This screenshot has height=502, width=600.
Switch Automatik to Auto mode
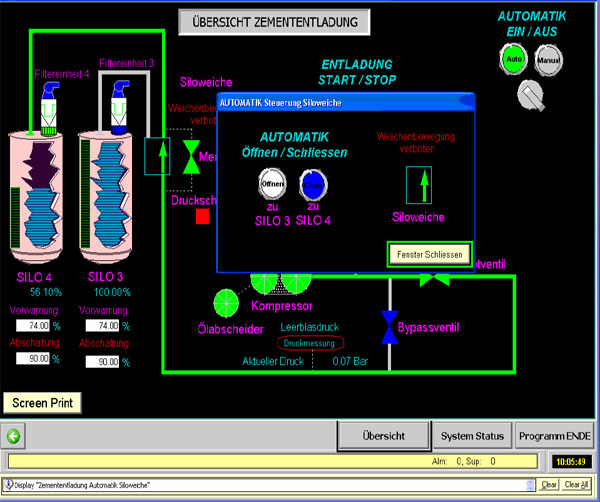click(x=513, y=59)
